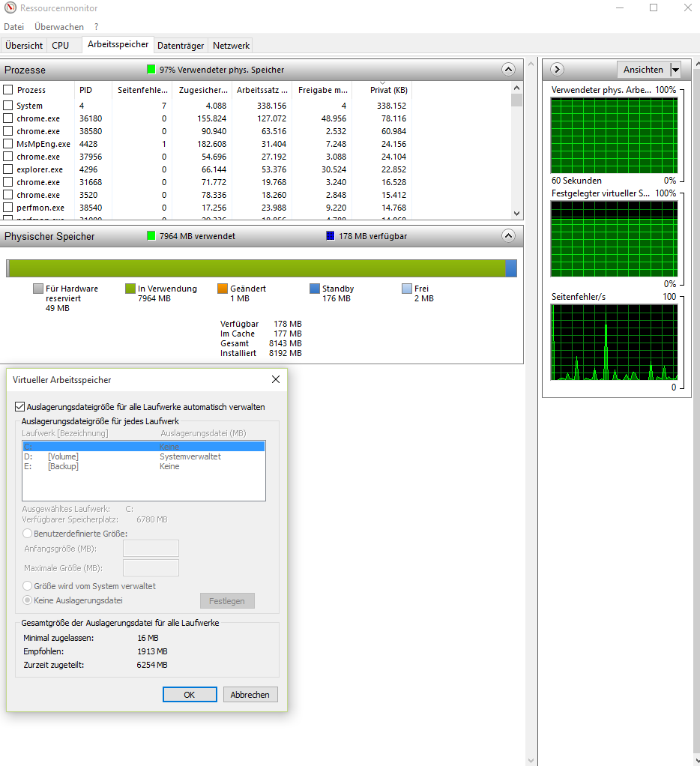
Task: Sort by the Arbeitssatz column header
Action: (262, 90)
